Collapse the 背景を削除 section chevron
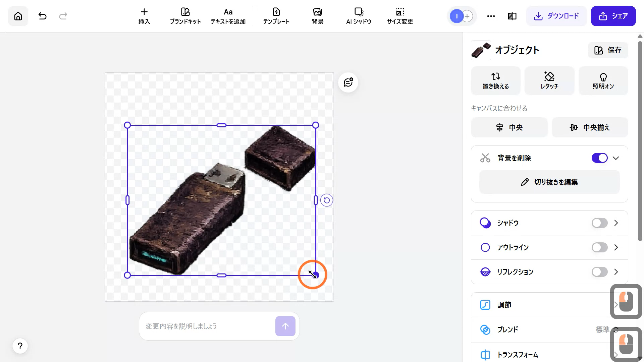644x362 pixels. (x=616, y=158)
